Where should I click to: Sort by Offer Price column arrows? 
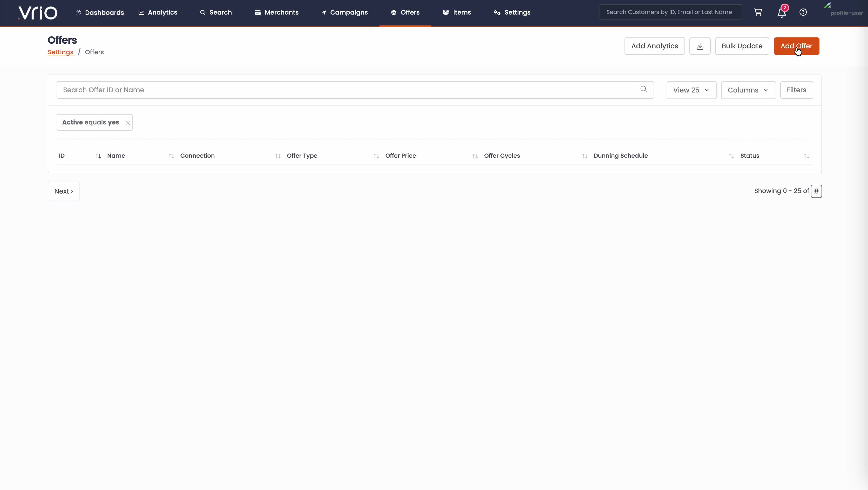coord(475,156)
